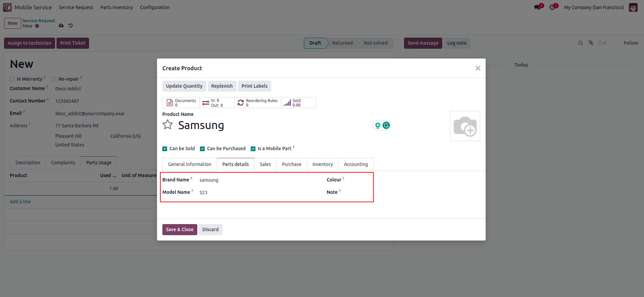Click Print Labels button

254,86
